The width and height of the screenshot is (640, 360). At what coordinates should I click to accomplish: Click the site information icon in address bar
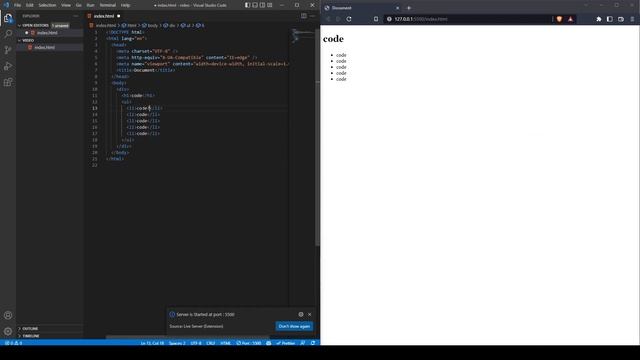pyautogui.click(x=389, y=19)
